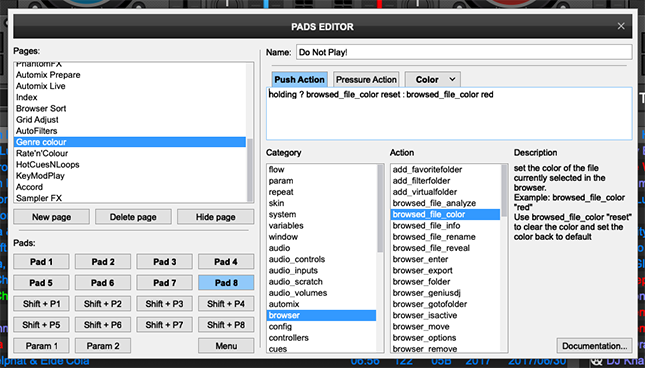Select Shift + P7 pad
The width and height of the screenshot is (645, 368).
[165, 325]
